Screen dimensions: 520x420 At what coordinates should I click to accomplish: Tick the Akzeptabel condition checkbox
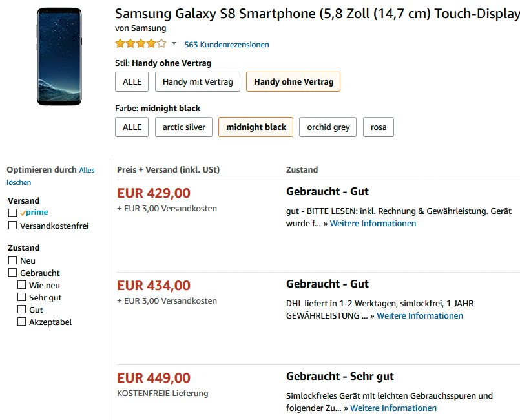(x=21, y=322)
